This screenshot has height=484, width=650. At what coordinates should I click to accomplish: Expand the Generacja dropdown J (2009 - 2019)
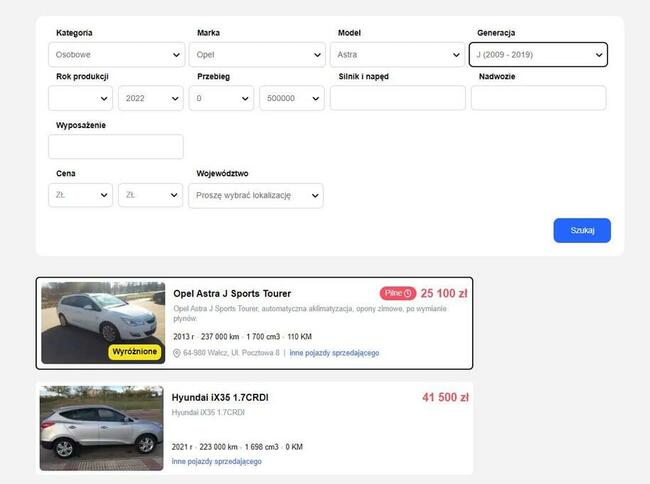pyautogui.click(x=538, y=55)
